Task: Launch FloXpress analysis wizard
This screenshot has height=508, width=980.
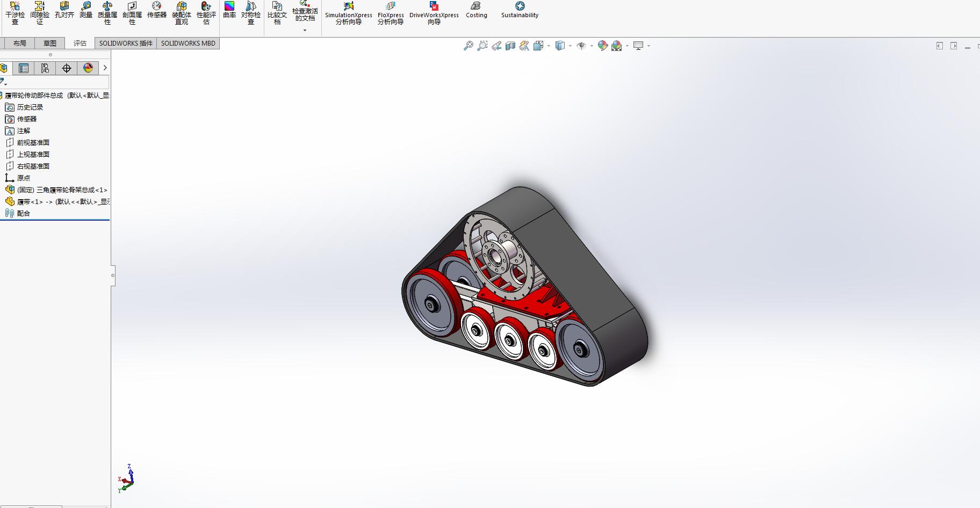Action: click(391, 13)
